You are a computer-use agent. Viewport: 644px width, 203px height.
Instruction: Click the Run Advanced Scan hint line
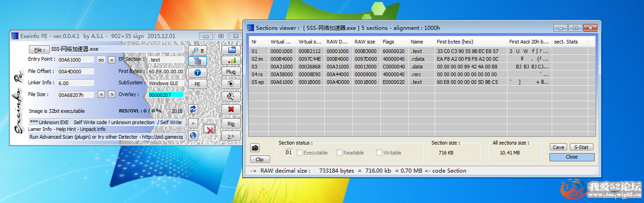tap(106, 136)
